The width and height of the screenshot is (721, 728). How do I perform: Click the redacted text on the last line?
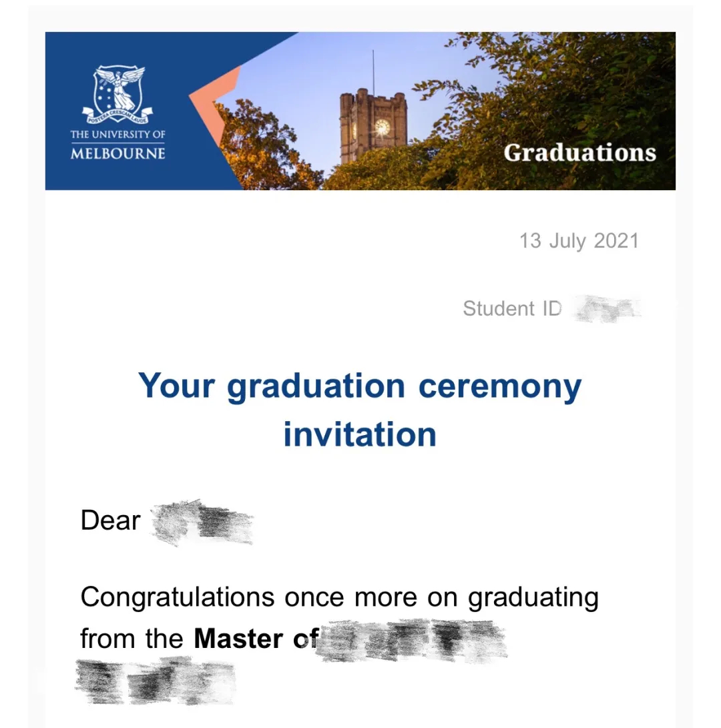coord(156,680)
